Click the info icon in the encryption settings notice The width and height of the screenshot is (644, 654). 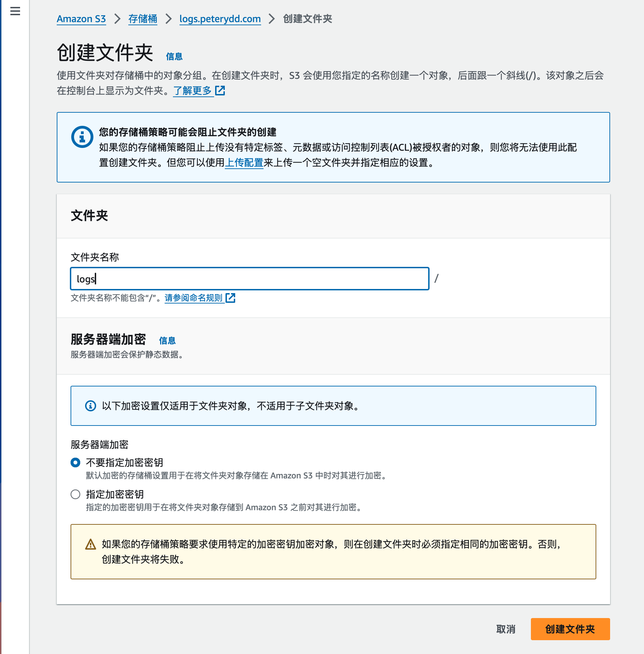(90, 406)
